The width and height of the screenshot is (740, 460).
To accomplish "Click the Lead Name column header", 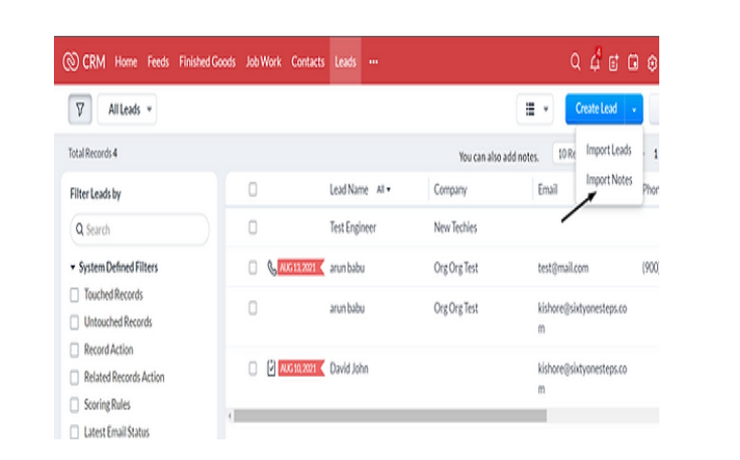I will pos(349,190).
